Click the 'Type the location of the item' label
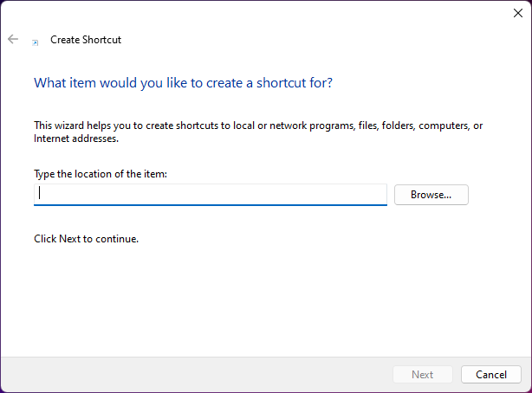This screenshot has width=532, height=393. (101, 174)
